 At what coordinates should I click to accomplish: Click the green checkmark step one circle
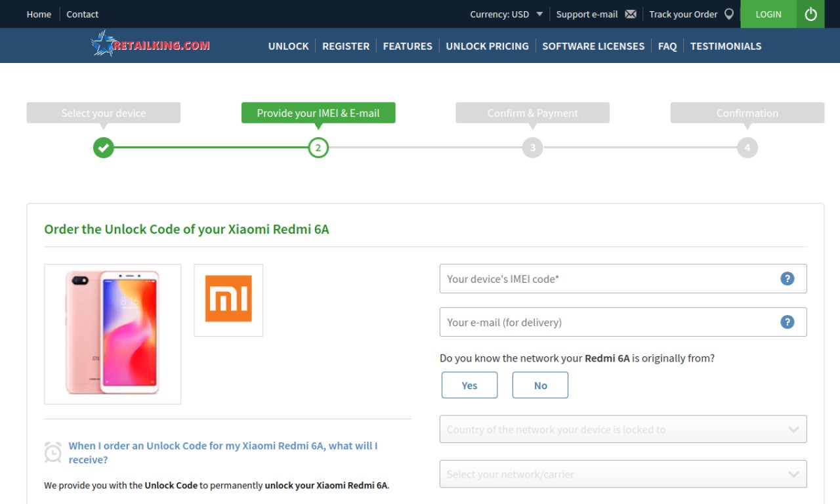(104, 148)
